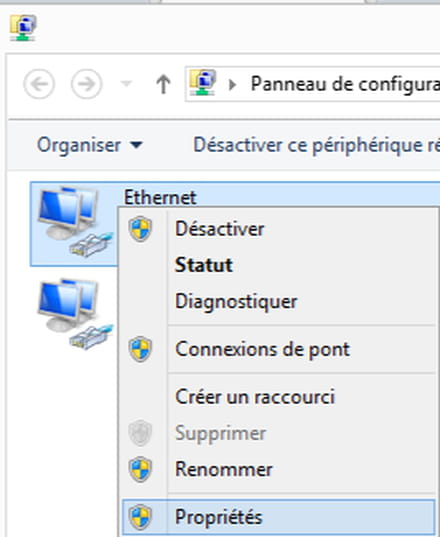This screenshot has width=440, height=537.
Task: Go back with the left arrow button
Action: click(x=39, y=84)
